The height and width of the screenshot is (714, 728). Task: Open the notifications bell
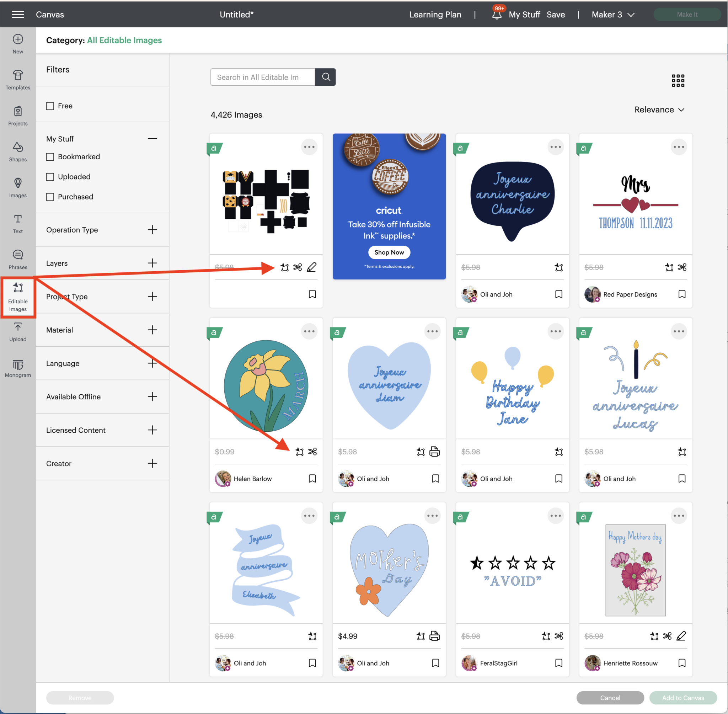[x=496, y=14]
